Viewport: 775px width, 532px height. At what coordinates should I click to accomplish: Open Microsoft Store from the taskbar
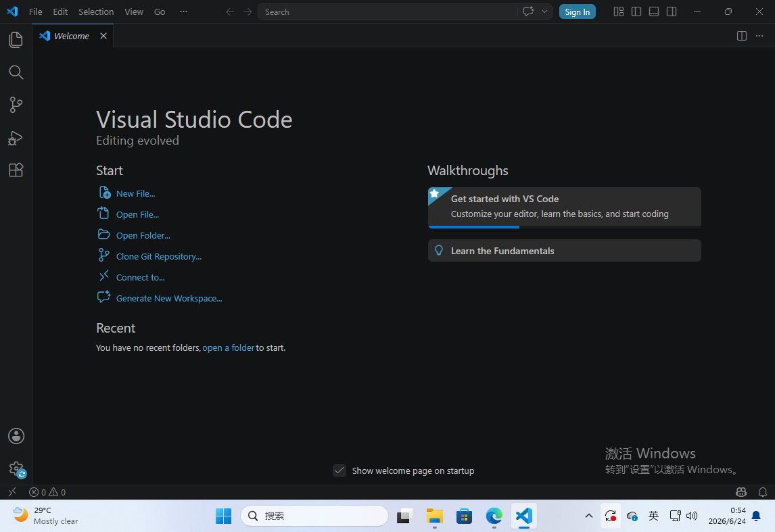pos(464,516)
